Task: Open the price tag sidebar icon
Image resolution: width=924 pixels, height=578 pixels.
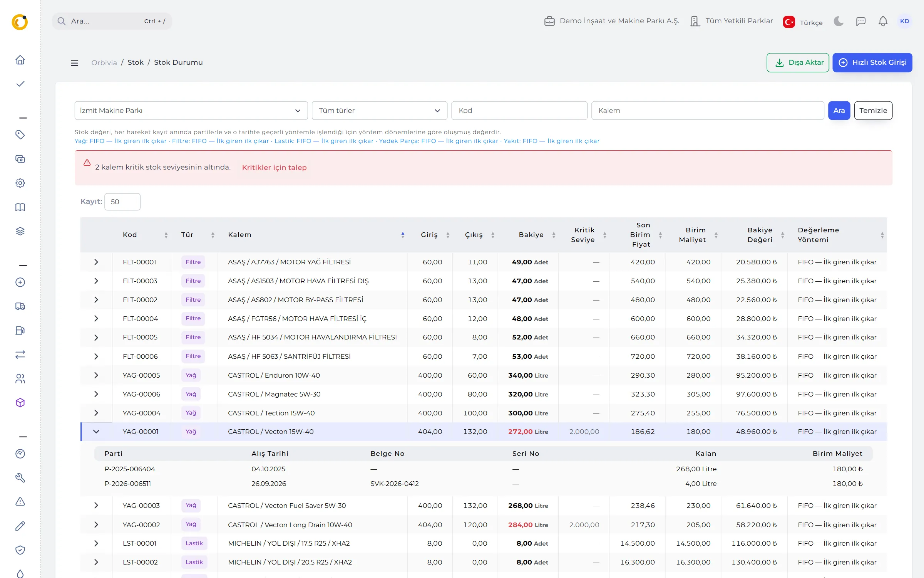Action: [20, 134]
